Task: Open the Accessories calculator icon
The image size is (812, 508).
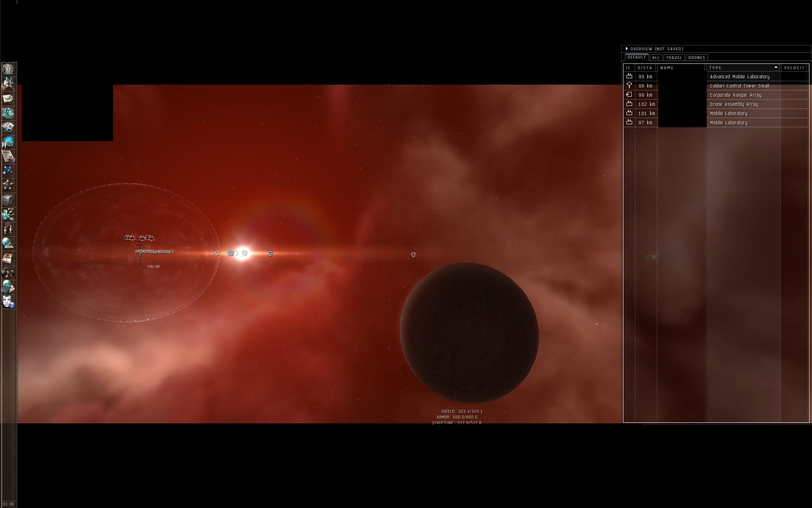Action: pos(8,287)
